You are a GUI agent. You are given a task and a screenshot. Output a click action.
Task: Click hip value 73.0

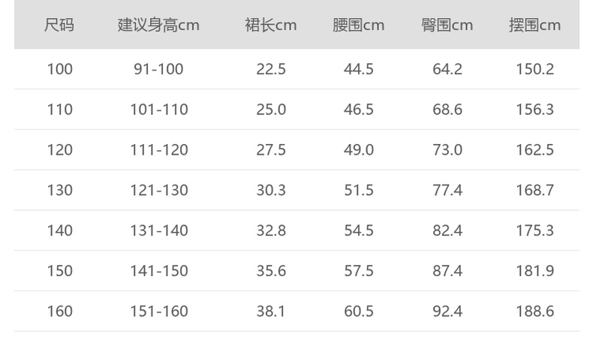click(447, 150)
